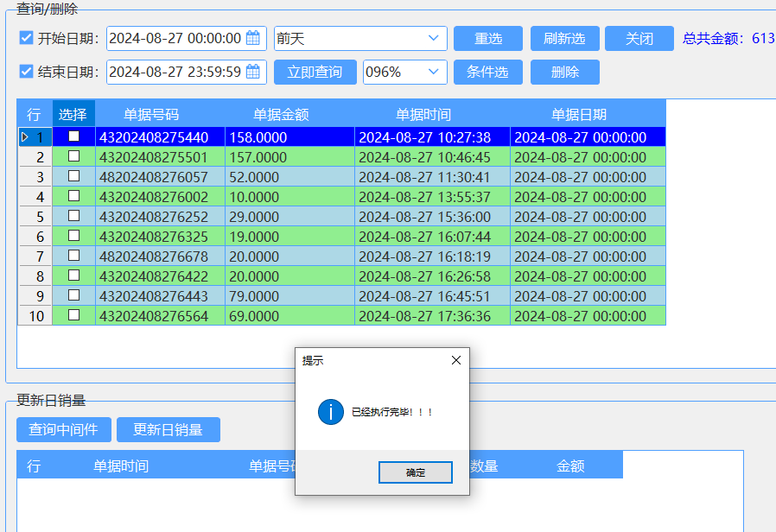The height and width of the screenshot is (532, 776).
Task: Click the 立即查询 button
Action: (315, 72)
